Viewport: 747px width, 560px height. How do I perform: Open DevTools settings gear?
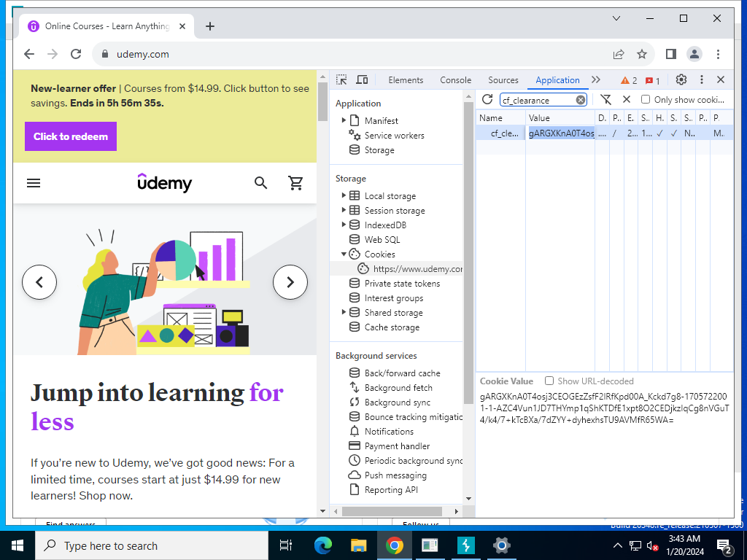(681, 79)
